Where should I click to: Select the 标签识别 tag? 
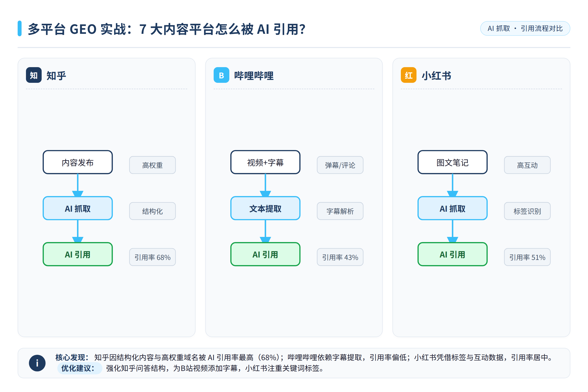pyautogui.click(x=527, y=211)
